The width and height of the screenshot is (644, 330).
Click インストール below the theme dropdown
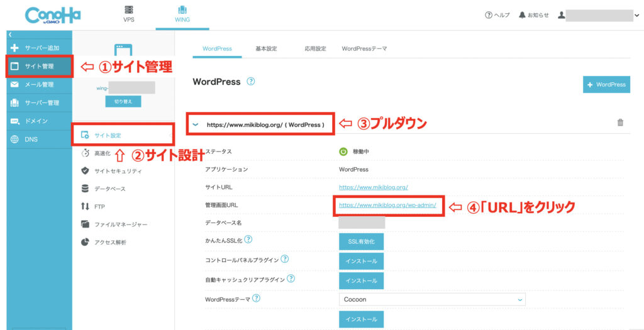click(362, 319)
